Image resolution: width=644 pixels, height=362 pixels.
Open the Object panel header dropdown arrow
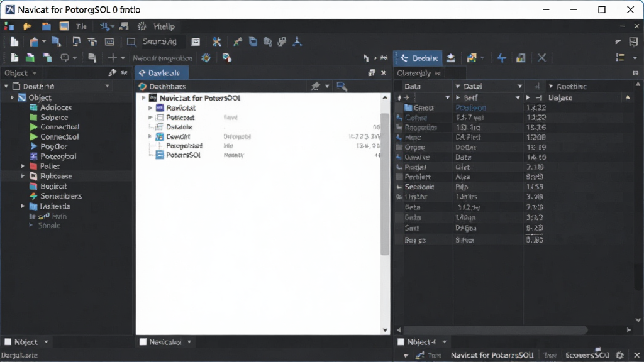(35, 73)
